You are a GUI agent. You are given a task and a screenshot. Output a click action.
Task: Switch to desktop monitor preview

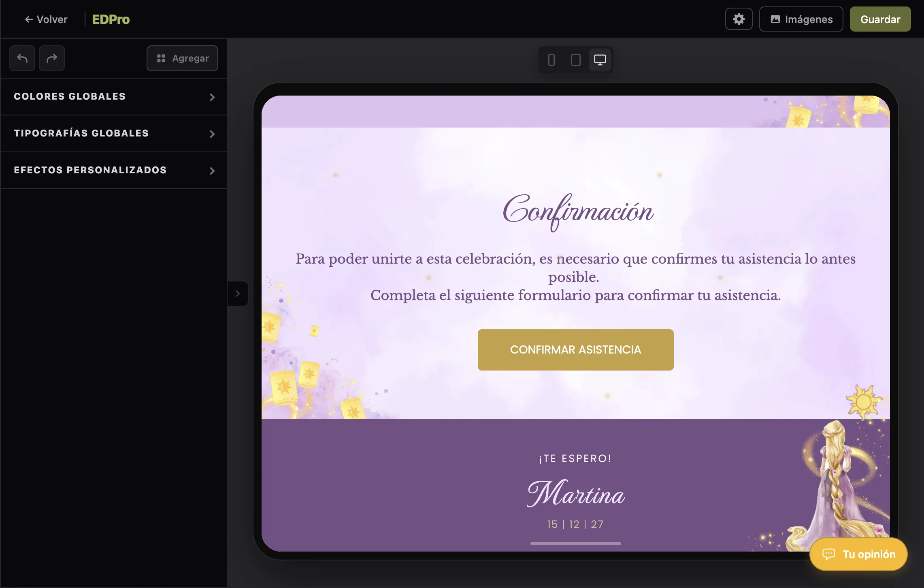click(x=600, y=60)
